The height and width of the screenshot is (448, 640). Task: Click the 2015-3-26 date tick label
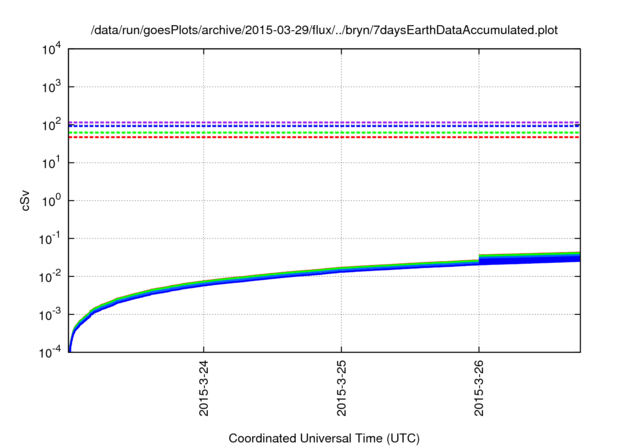(x=479, y=388)
